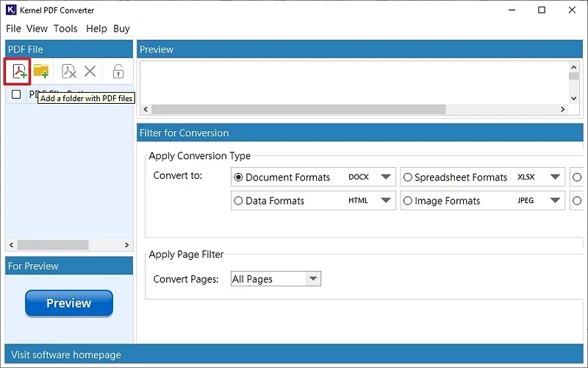Click the Apply Conversion Type group label
The image size is (588, 368).
pos(199,155)
